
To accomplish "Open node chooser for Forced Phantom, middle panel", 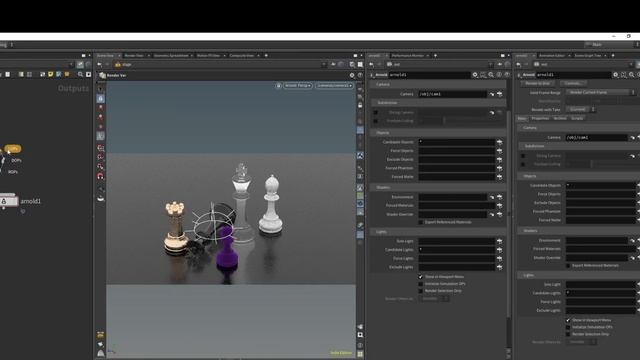I will pos(499,168).
